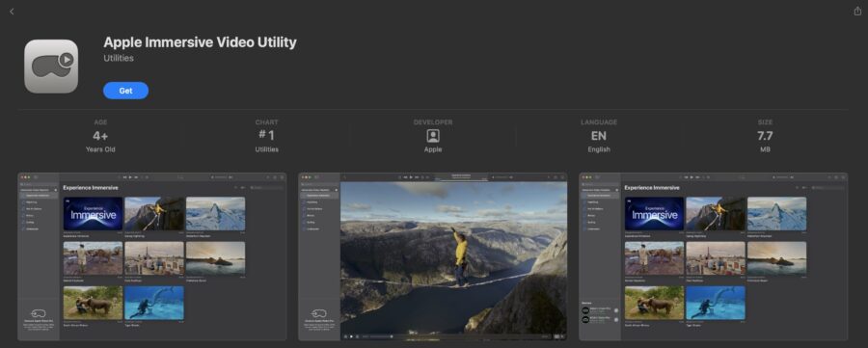Viewport: 868px width, 348px height.
Task: Click the EN language value
Action: (599, 136)
